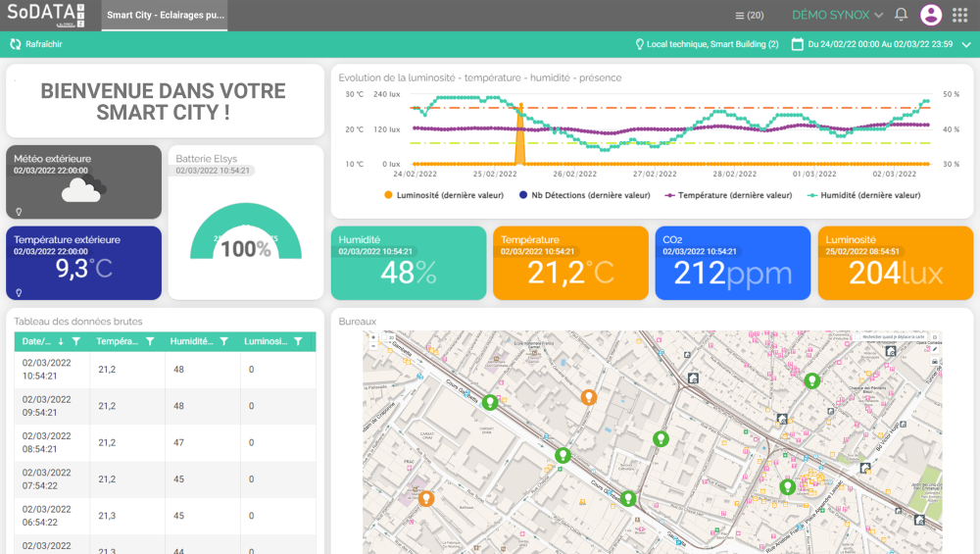
Task: Click the SoDATA logo
Action: (45, 15)
